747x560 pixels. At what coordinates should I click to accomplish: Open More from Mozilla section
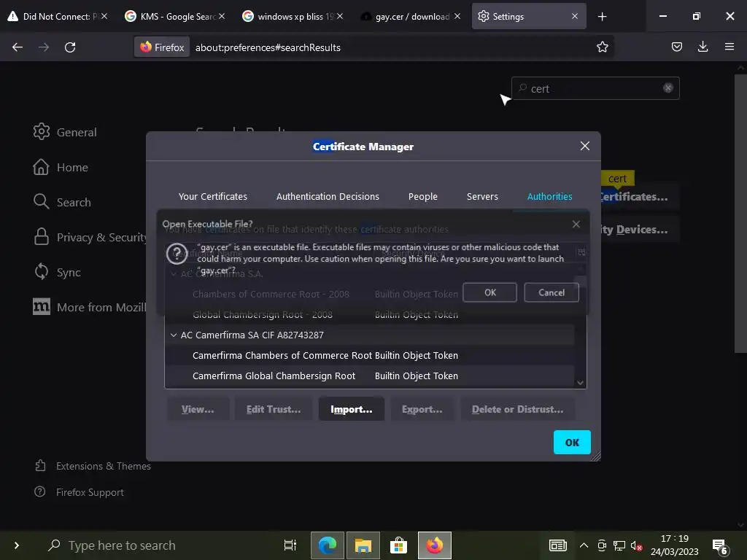(90, 307)
